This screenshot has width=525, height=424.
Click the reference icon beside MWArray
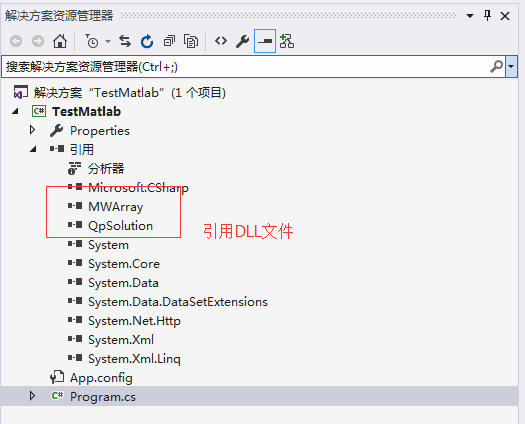(75, 206)
